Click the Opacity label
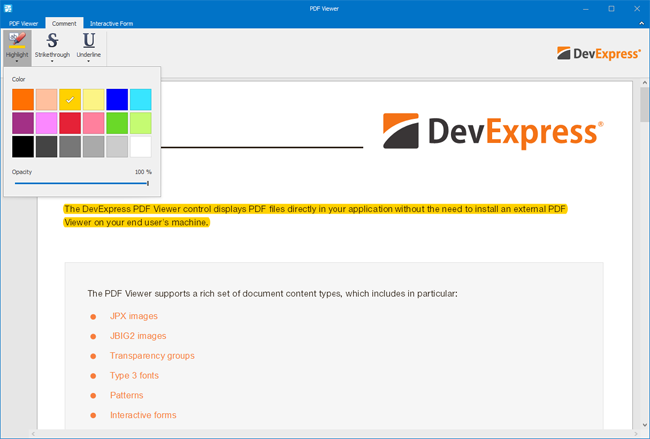Screen dimensions: 650x439 click(x=22, y=172)
